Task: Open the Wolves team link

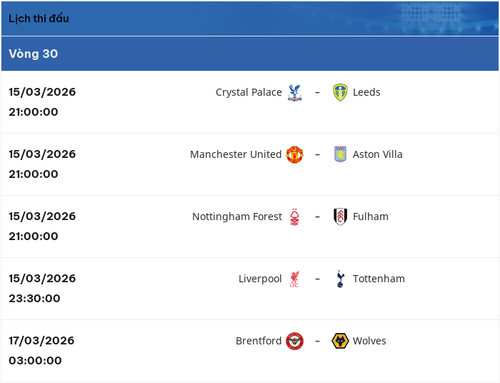Action: [369, 341]
